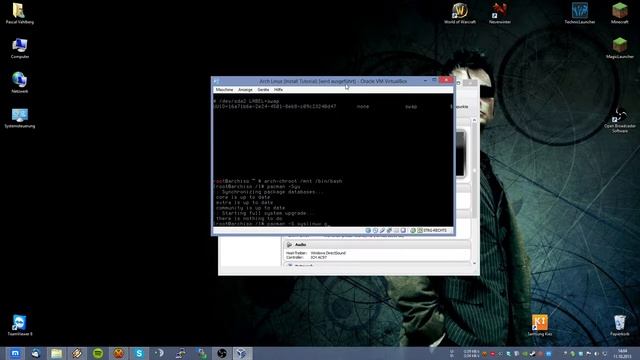640x360 pixels.
Task: Click the green mouse integration indicator in VM status bar
Action: (x=413, y=231)
